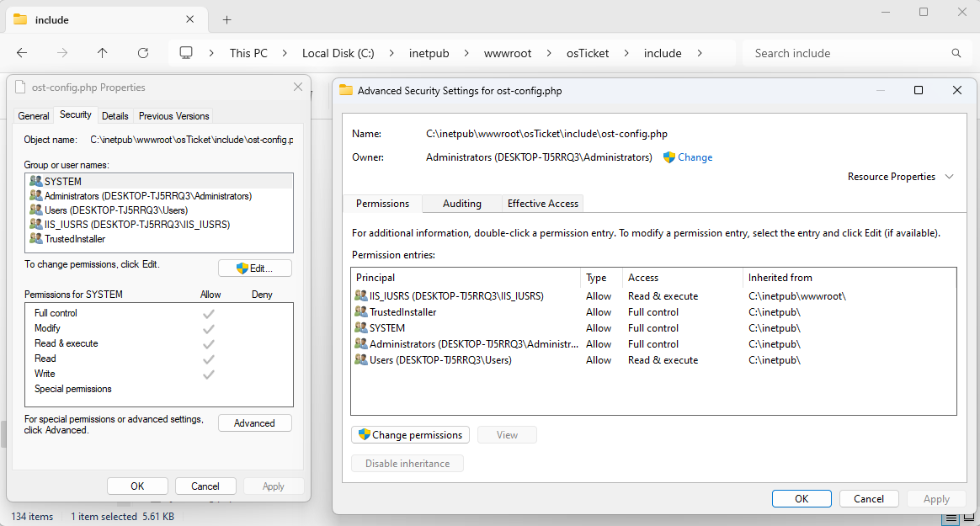980x526 pixels.
Task: Expand chevron before This PC in path
Action: point(211,53)
